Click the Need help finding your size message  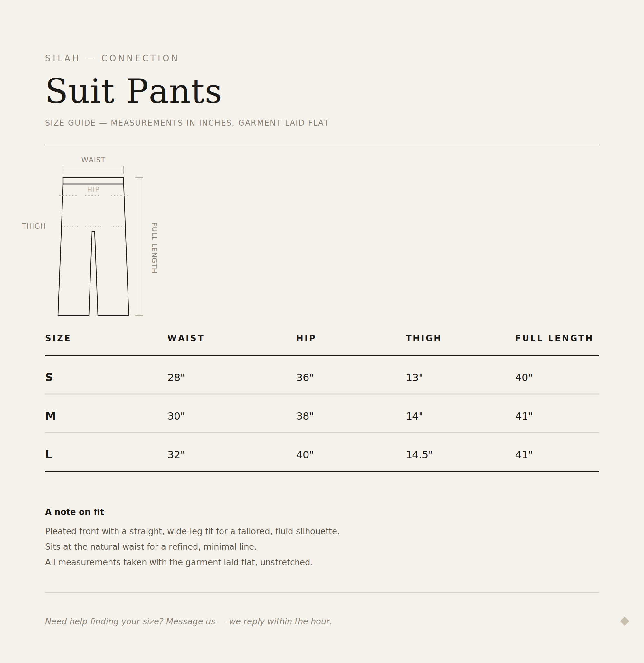188,621
